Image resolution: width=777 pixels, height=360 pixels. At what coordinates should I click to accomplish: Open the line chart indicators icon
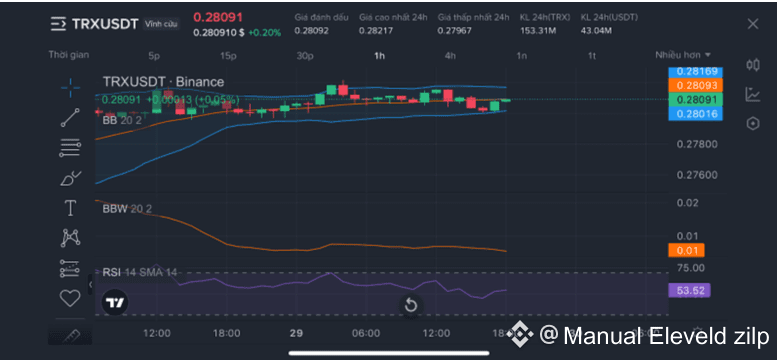pos(753,94)
